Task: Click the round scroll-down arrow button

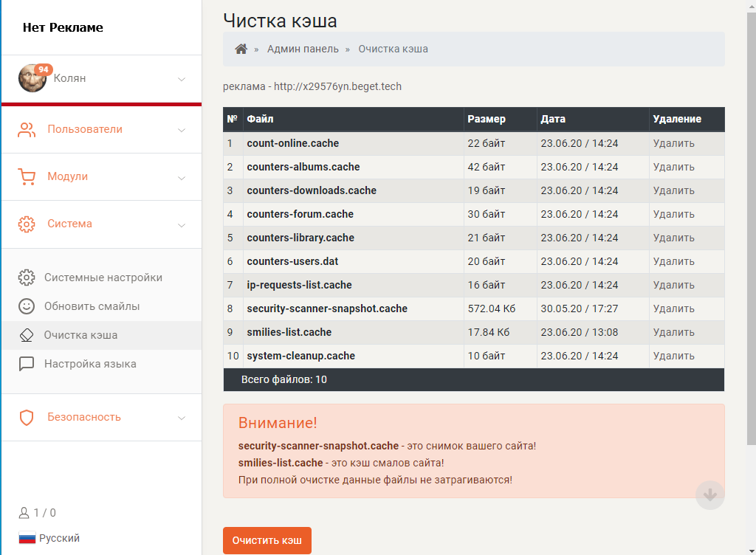Action: (710, 495)
